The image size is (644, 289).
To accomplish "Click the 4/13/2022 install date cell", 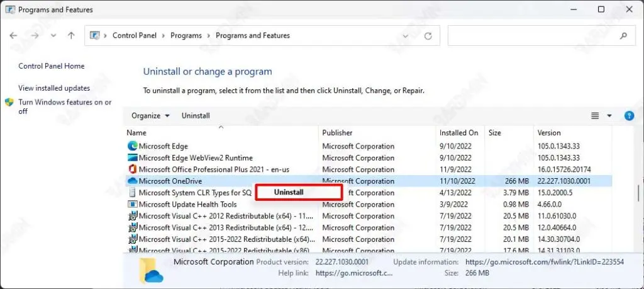I will tap(455, 193).
